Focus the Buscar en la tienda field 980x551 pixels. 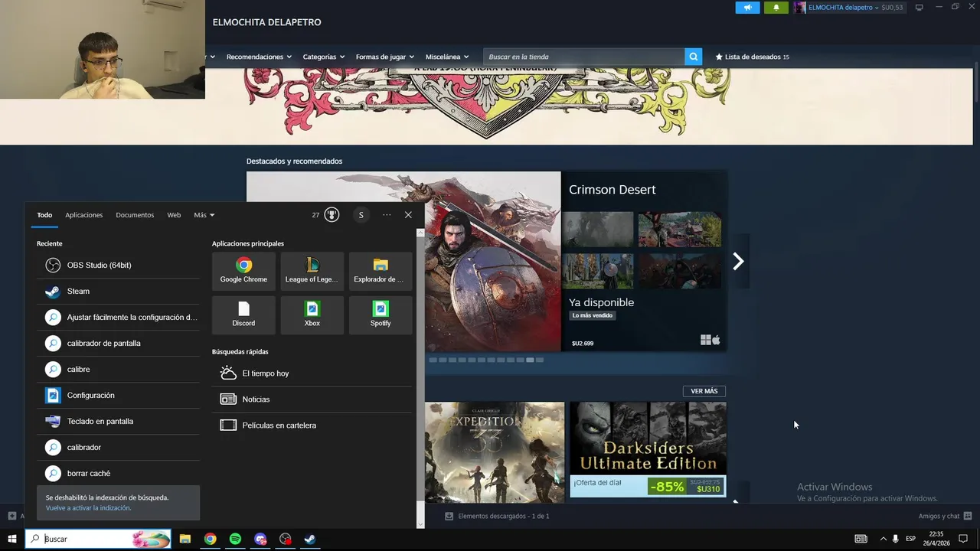coord(583,57)
